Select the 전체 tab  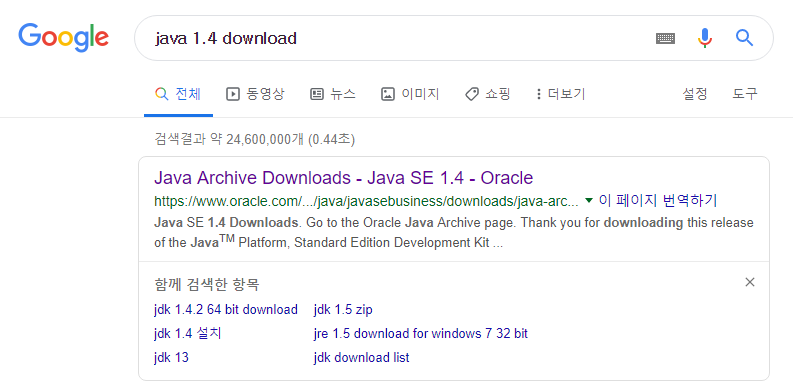(x=178, y=94)
